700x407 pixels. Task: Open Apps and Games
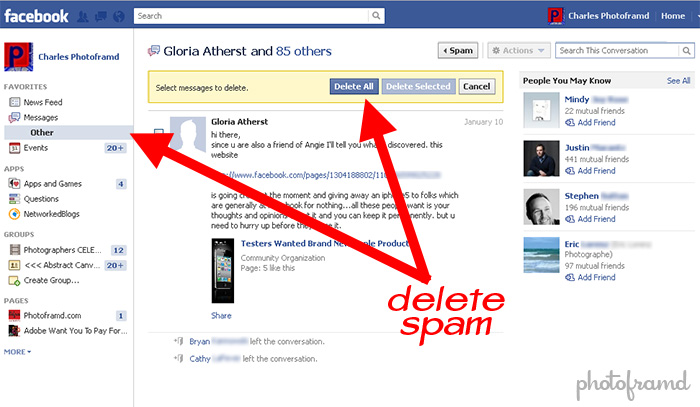[53, 183]
